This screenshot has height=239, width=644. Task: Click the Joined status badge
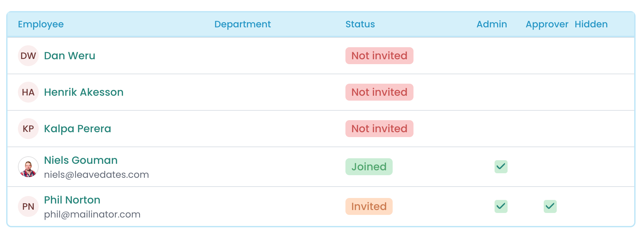[369, 167]
